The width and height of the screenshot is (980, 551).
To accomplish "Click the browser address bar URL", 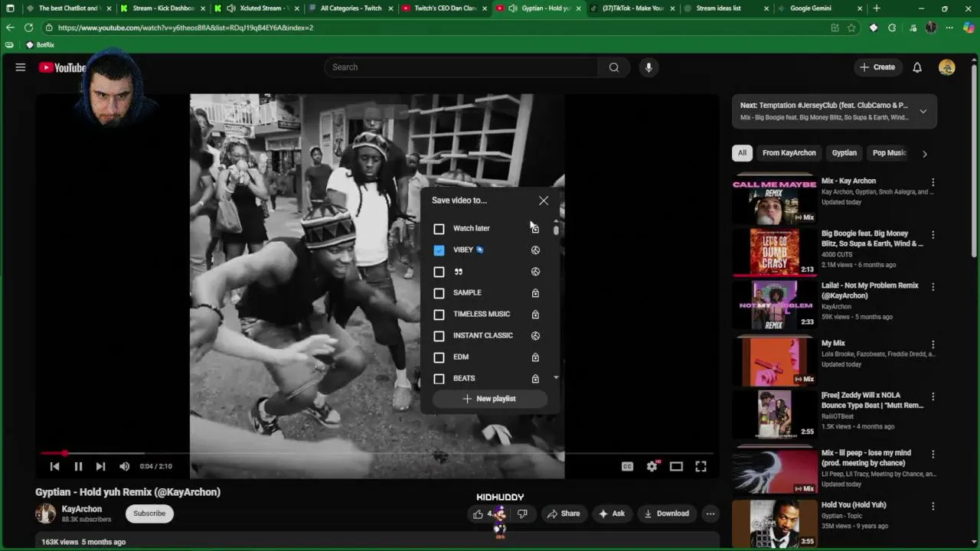I will [x=185, y=28].
